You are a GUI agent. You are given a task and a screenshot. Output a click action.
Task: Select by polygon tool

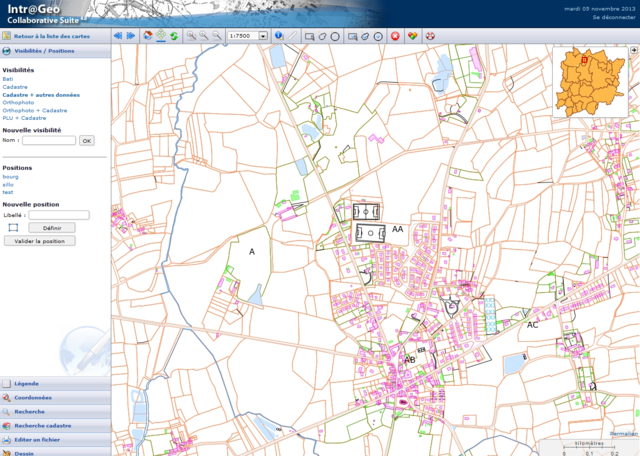coord(322,36)
